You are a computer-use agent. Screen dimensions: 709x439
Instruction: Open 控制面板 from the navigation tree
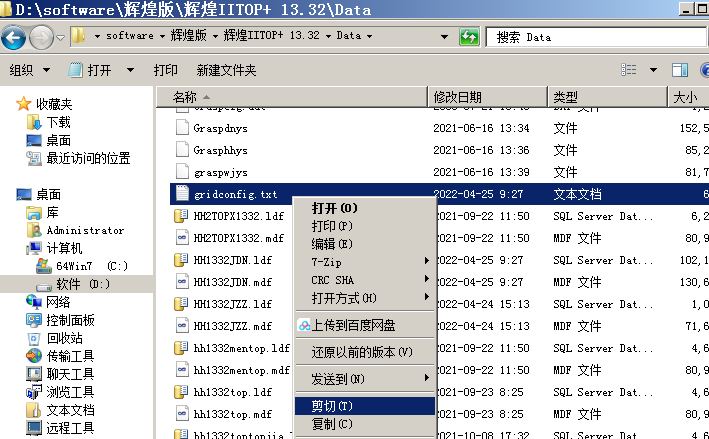point(70,320)
